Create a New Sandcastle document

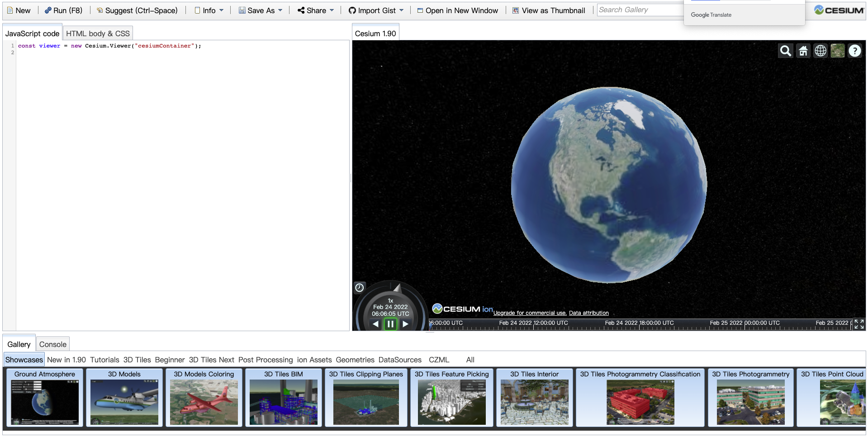pos(19,10)
